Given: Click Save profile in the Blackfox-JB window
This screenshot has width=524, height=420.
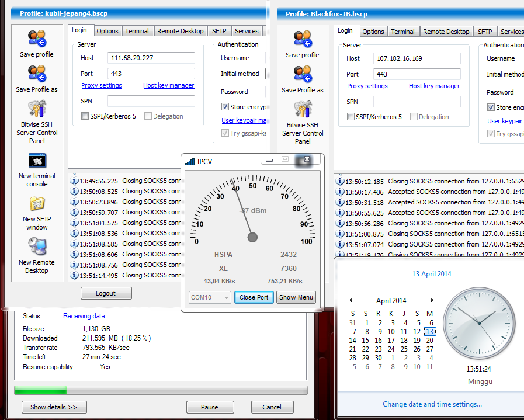Looking at the screenshot, I should 302,49.
